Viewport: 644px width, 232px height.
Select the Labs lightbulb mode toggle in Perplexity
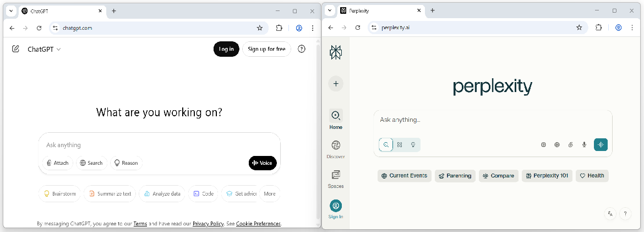[413, 145]
